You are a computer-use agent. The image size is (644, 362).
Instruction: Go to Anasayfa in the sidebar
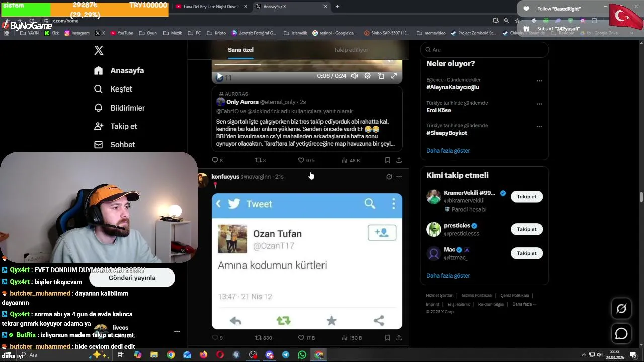(119, 71)
